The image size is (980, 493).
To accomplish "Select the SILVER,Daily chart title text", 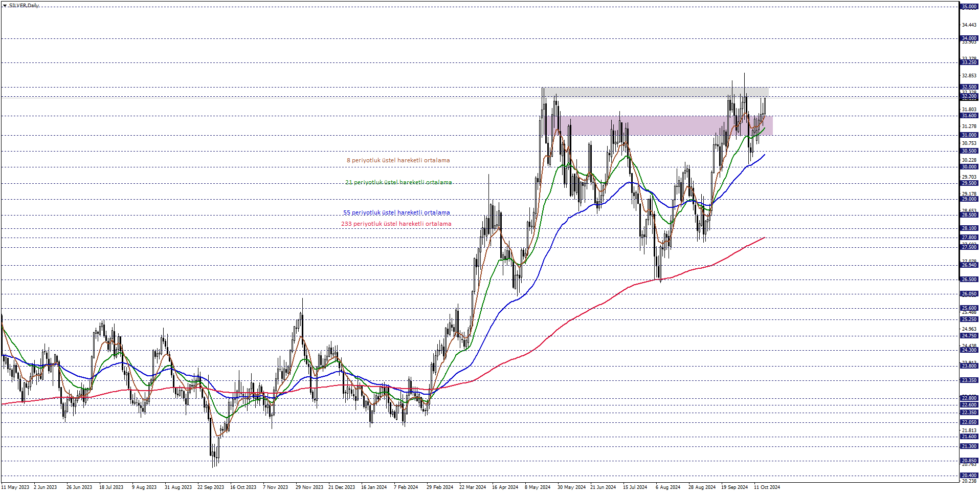I will tap(24, 6).
